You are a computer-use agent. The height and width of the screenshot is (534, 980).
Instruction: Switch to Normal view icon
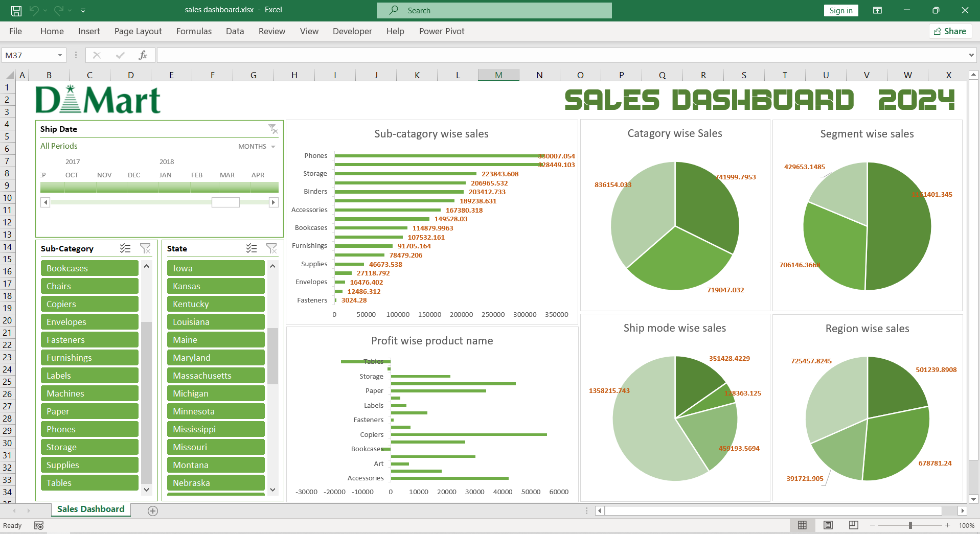pyautogui.click(x=802, y=525)
